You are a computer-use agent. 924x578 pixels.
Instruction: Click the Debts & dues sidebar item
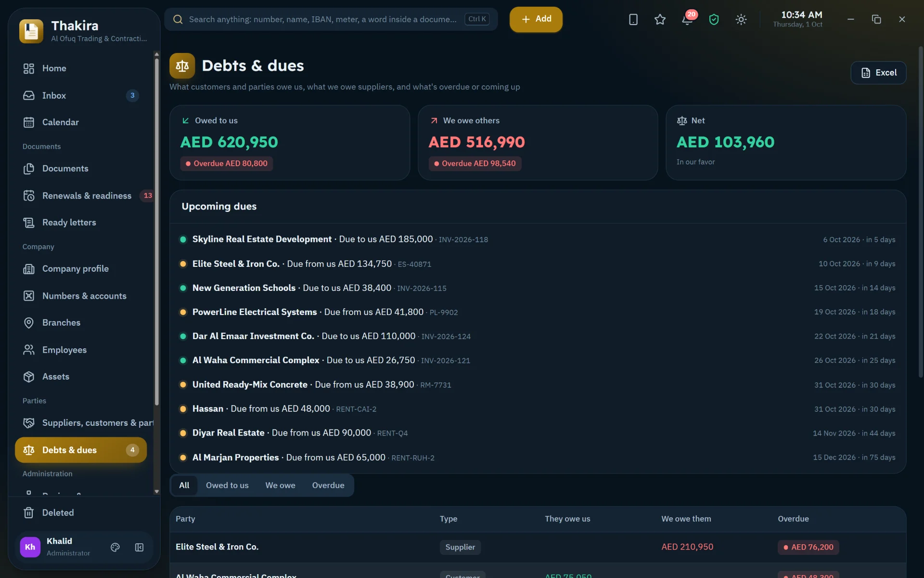[x=81, y=450]
